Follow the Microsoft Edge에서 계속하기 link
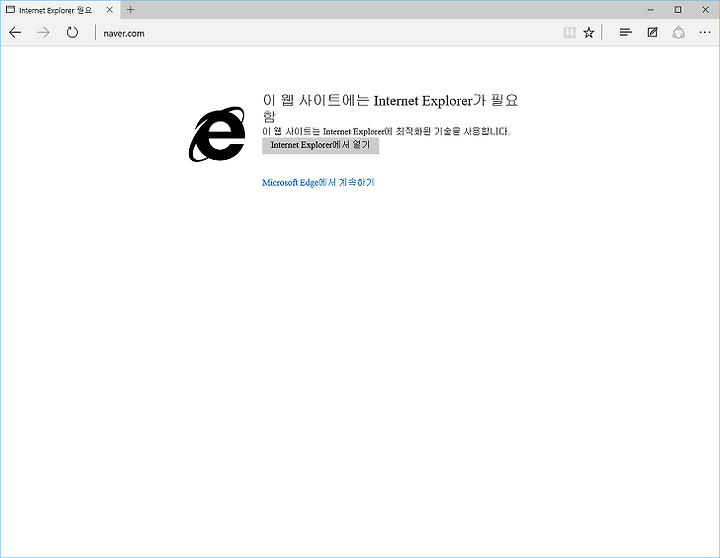Screen dimensions: 720x558 coord(318,183)
